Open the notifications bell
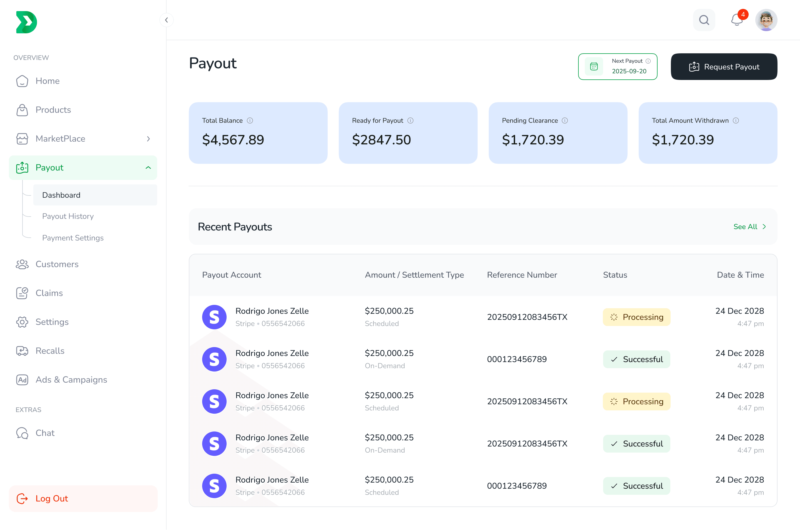Viewport: 800px width, 532px height. 736,20
